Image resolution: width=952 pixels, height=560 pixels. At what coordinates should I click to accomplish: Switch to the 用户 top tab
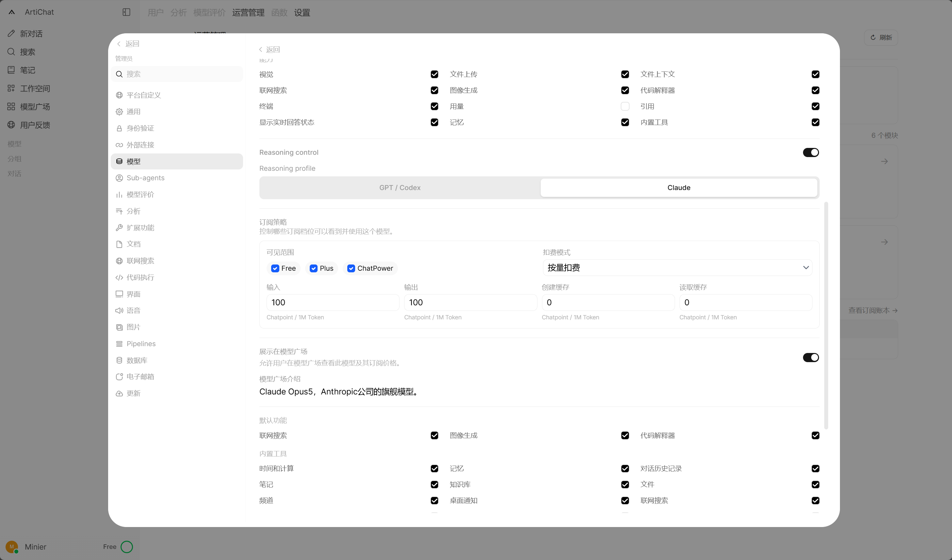pyautogui.click(x=155, y=13)
